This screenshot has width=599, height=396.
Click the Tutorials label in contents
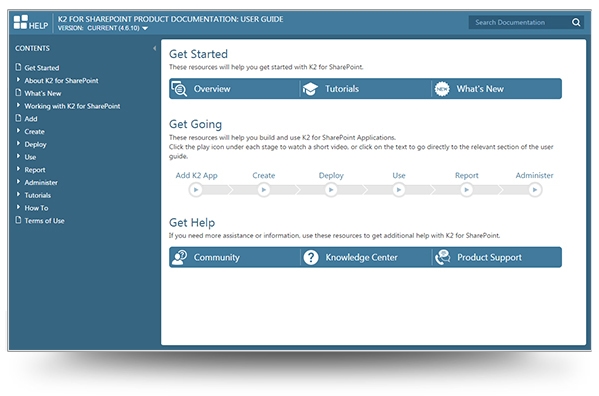click(x=37, y=196)
